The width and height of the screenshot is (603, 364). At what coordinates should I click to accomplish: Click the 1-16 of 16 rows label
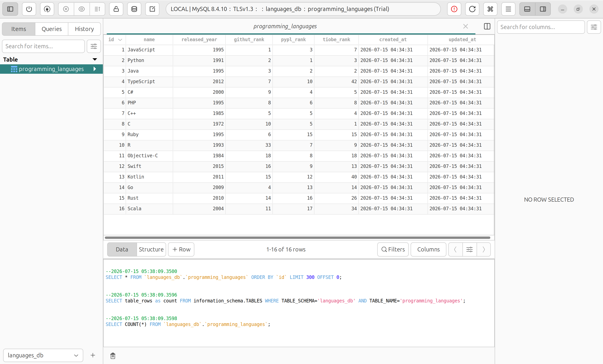[x=286, y=249]
